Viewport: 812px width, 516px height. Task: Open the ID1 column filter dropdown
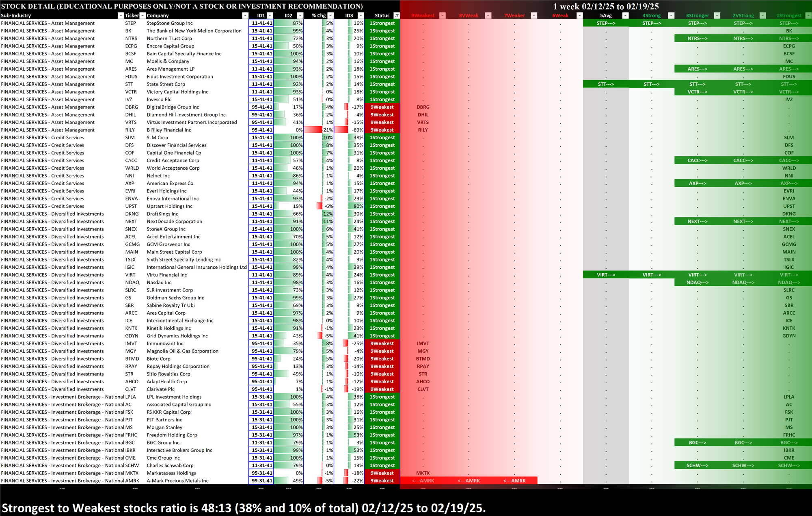270,15
